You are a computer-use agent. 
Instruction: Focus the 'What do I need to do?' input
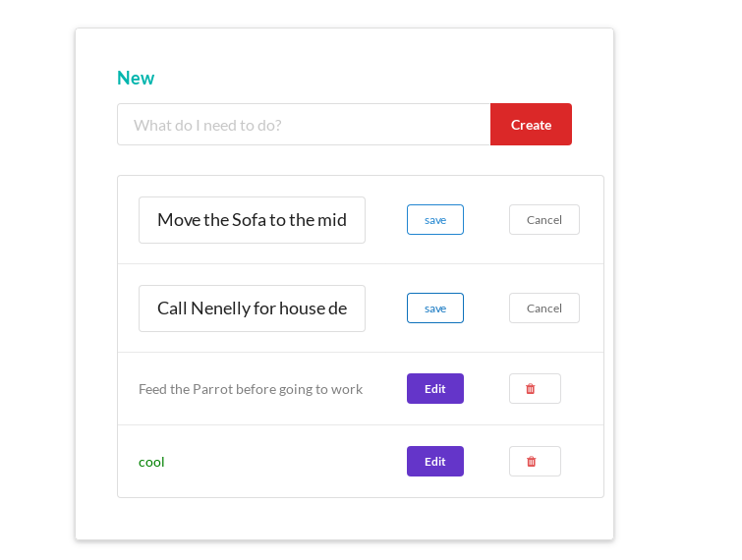click(303, 125)
